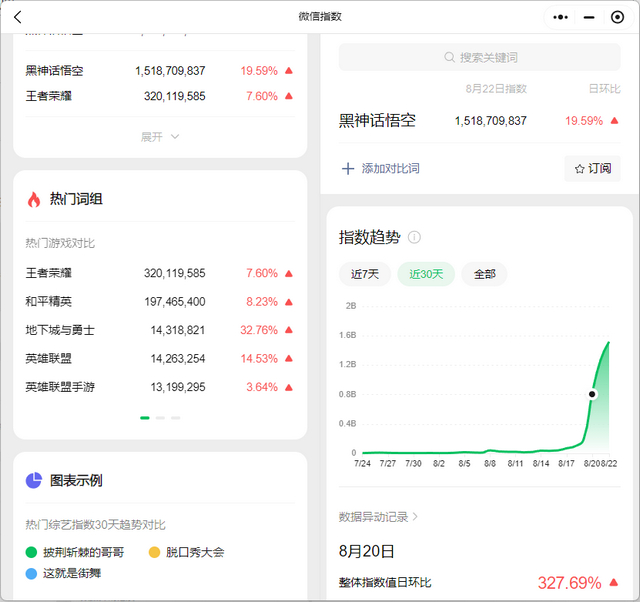Image resolution: width=640 pixels, height=602 pixels.
Task: Go back using the top-left arrow
Action: click(17, 17)
